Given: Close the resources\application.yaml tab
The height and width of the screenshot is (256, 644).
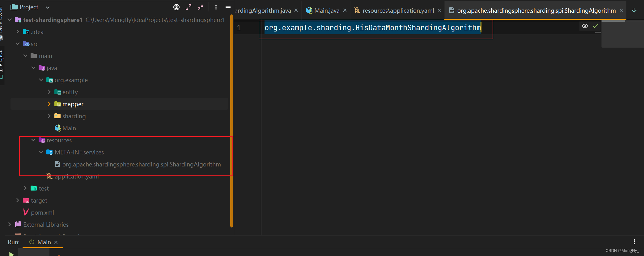Looking at the screenshot, I should click(439, 10).
